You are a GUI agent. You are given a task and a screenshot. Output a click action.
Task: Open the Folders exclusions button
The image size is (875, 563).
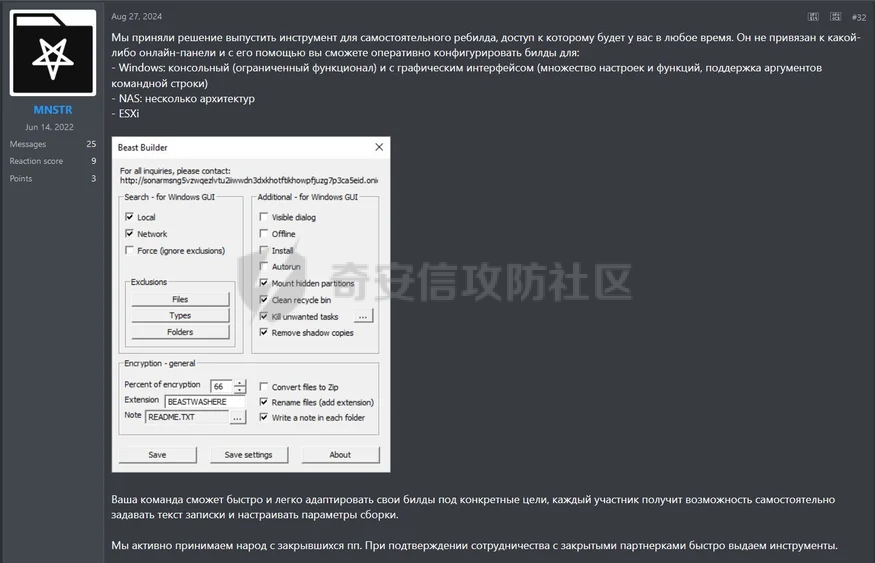click(180, 332)
